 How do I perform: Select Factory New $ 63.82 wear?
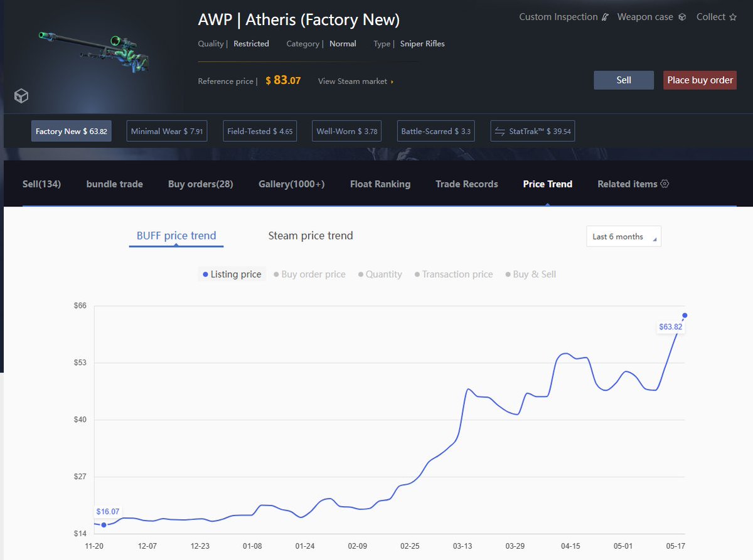tap(72, 131)
